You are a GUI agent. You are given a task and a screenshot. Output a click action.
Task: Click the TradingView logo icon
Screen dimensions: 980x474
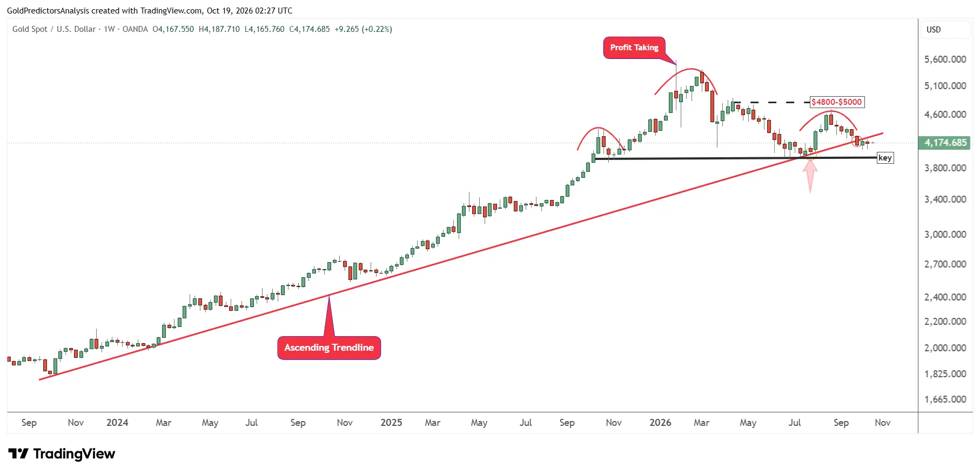click(18, 453)
